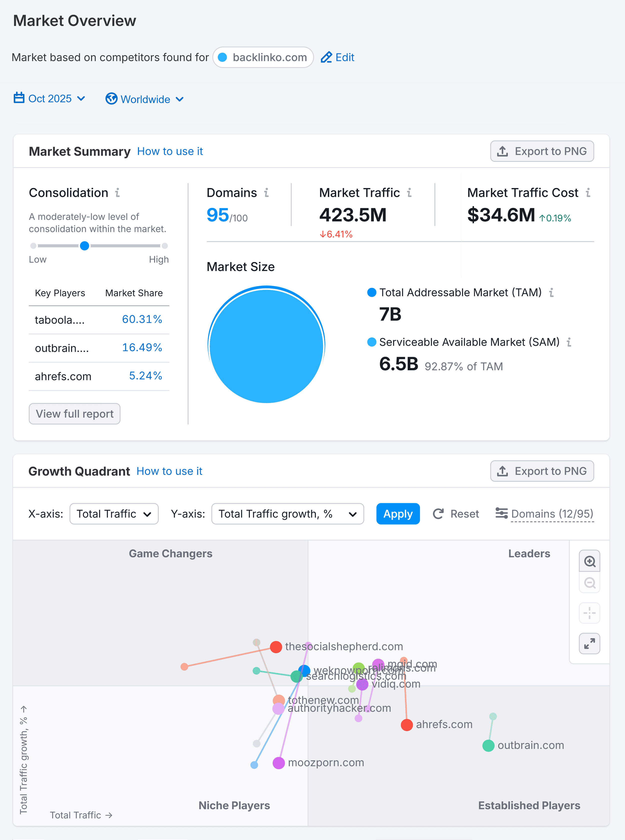This screenshot has width=625, height=840.
Task: Click the Reset circular arrow icon
Action: pyautogui.click(x=438, y=514)
